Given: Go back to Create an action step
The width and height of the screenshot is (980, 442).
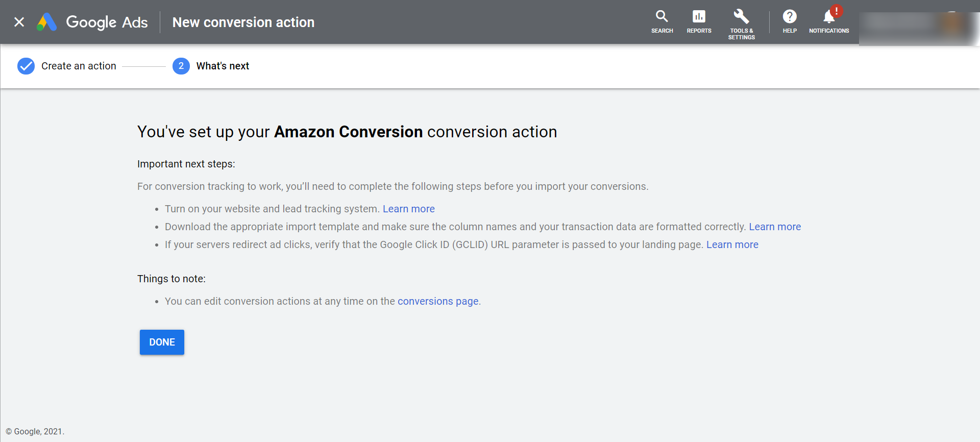Looking at the screenshot, I should coord(79,66).
